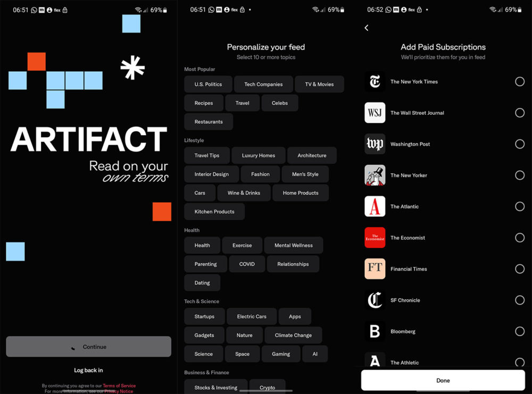Image resolution: width=532 pixels, height=394 pixels.
Task: Add Startups to your feed
Action: (204, 317)
